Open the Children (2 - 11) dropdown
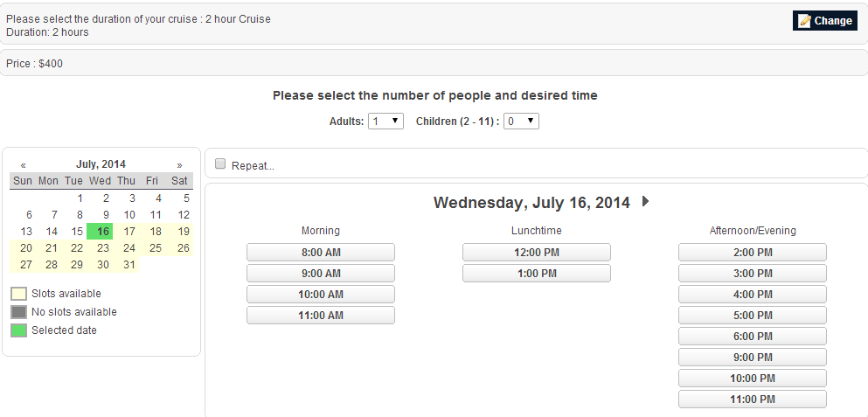This screenshot has height=417, width=868. [x=521, y=122]
